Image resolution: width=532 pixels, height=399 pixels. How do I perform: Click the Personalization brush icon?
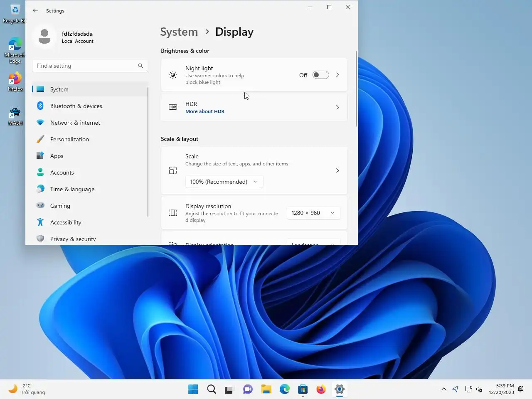40,139
